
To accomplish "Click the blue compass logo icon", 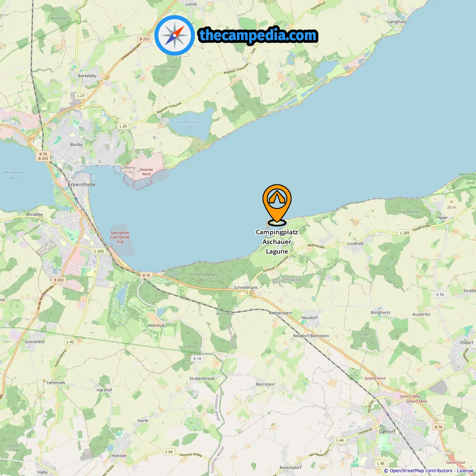I will 174,35.
